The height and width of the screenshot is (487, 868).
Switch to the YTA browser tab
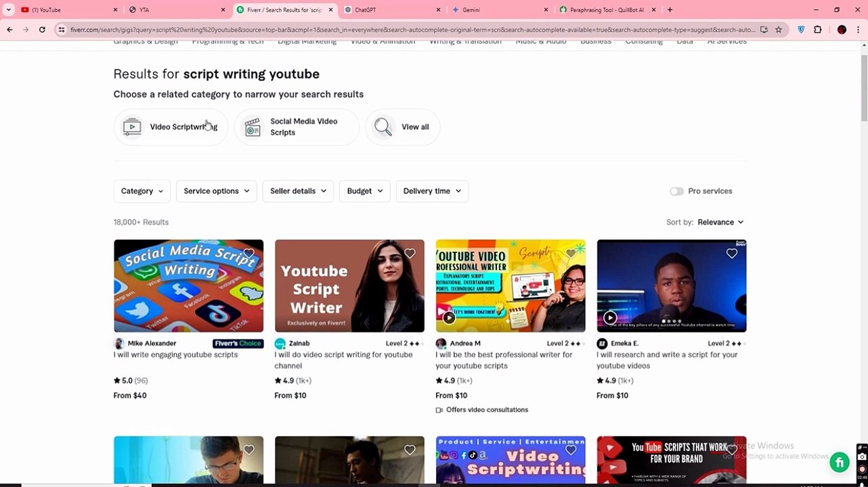click(x=176, y=9)
